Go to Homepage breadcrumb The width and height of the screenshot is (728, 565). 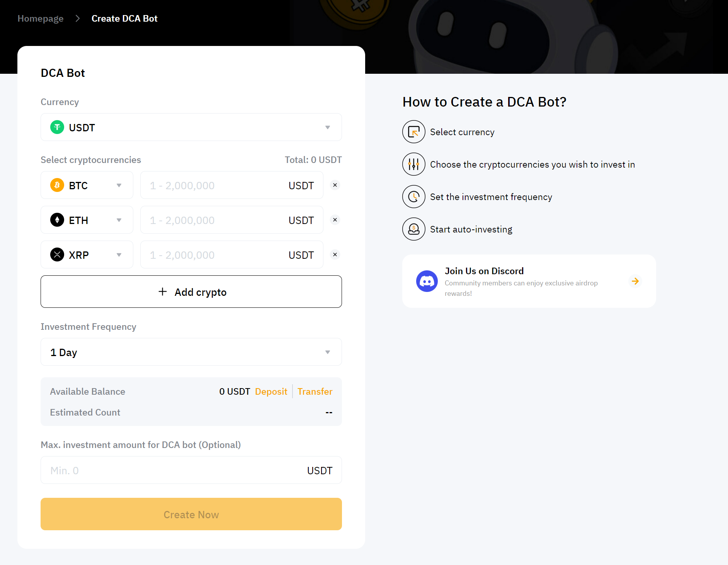pyautogui.click(x=41, y=19)
